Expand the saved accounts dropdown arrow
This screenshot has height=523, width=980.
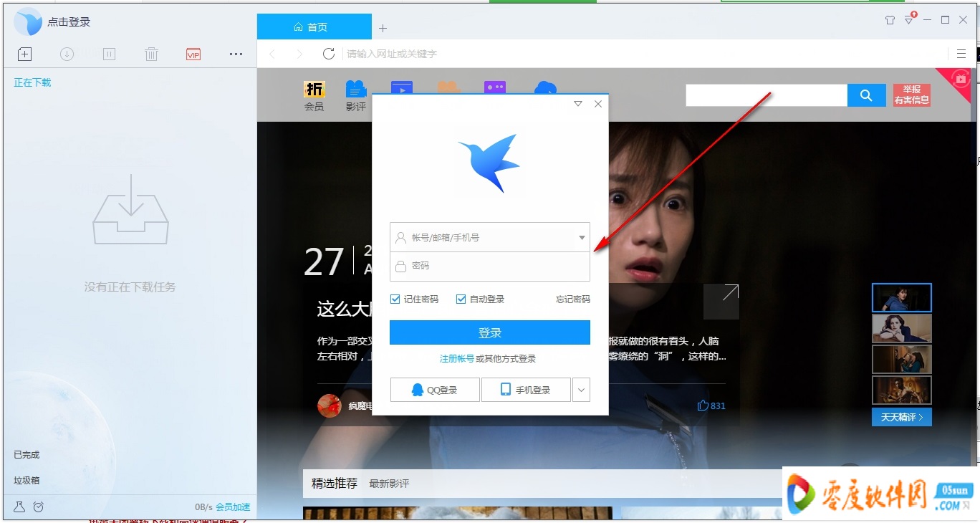coord(582,237)
